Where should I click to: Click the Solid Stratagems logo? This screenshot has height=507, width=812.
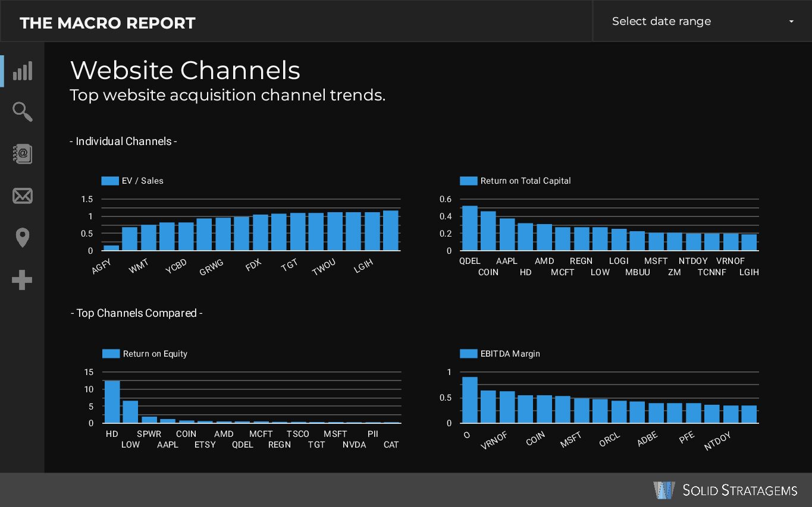(725, 490)
